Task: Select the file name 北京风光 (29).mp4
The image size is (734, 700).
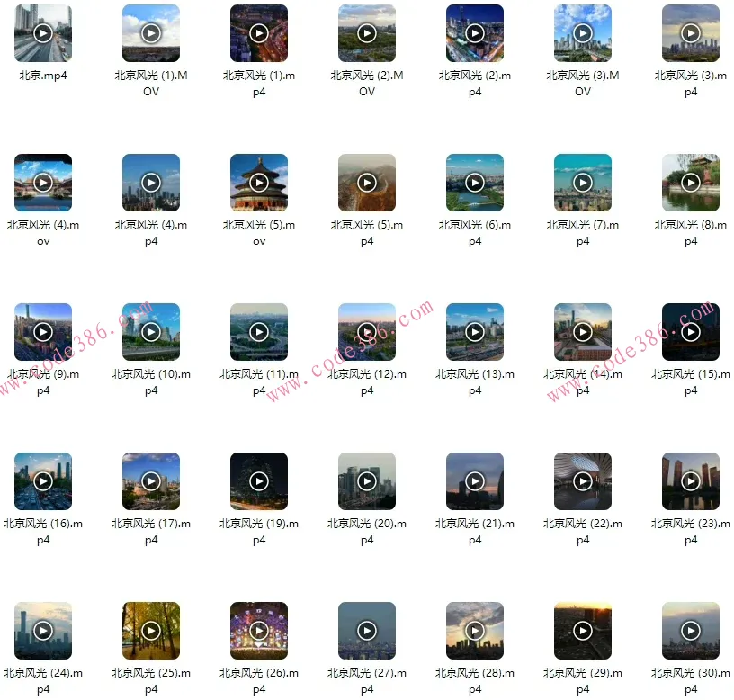Action: [583, 681]
